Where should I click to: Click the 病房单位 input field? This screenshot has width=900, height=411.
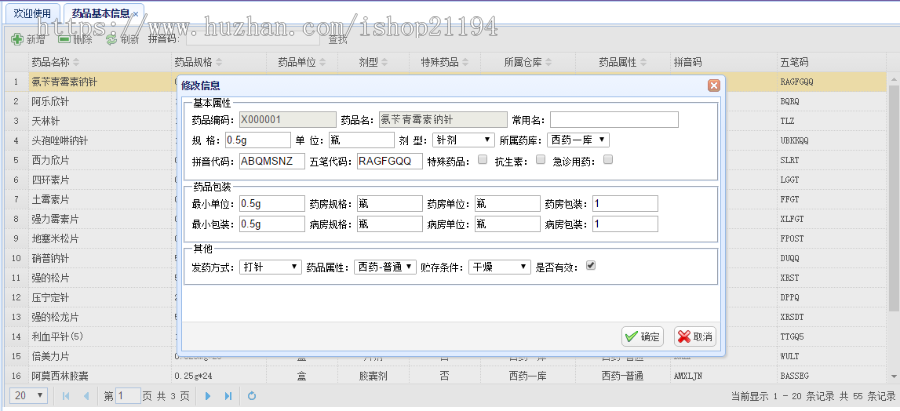pyautogui.click(x=507, y=224)
